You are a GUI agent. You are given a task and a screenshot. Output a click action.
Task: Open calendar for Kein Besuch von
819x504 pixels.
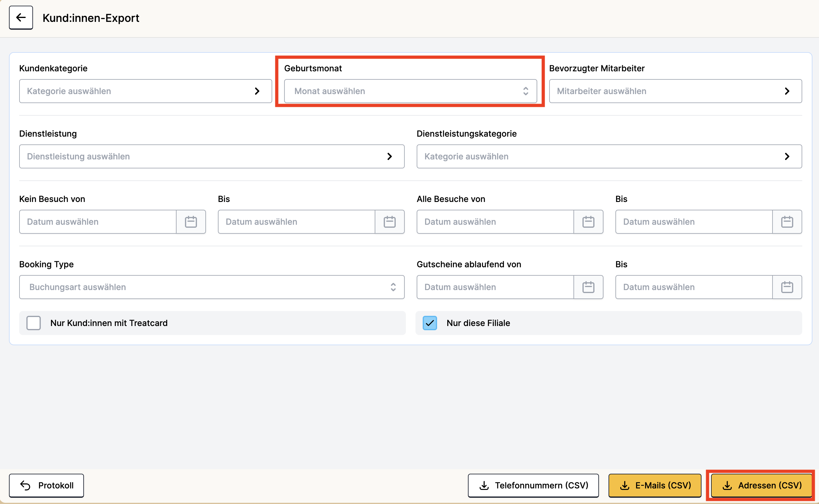tap(191, 222)
